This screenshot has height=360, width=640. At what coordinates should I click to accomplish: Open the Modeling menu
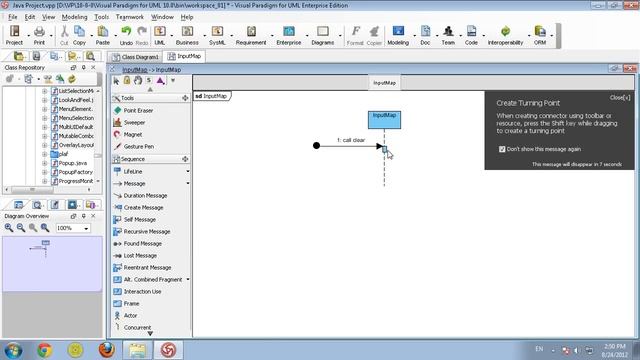pos(74,17)
